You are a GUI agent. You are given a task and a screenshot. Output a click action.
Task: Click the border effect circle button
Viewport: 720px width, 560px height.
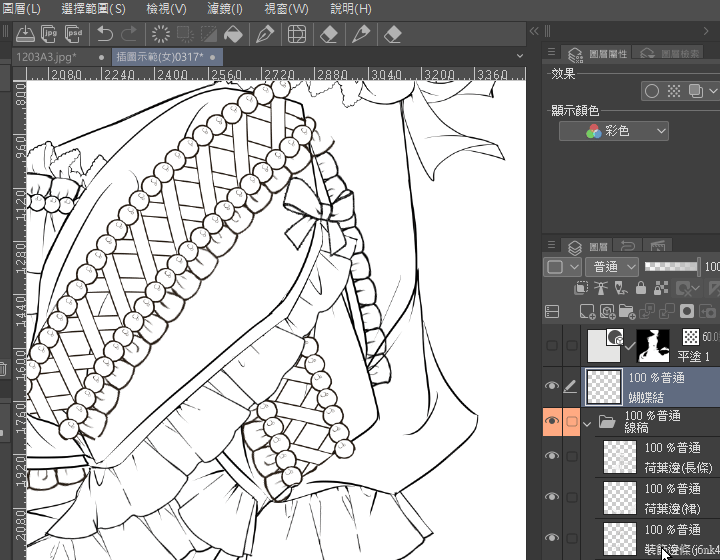tap(652, 91)
